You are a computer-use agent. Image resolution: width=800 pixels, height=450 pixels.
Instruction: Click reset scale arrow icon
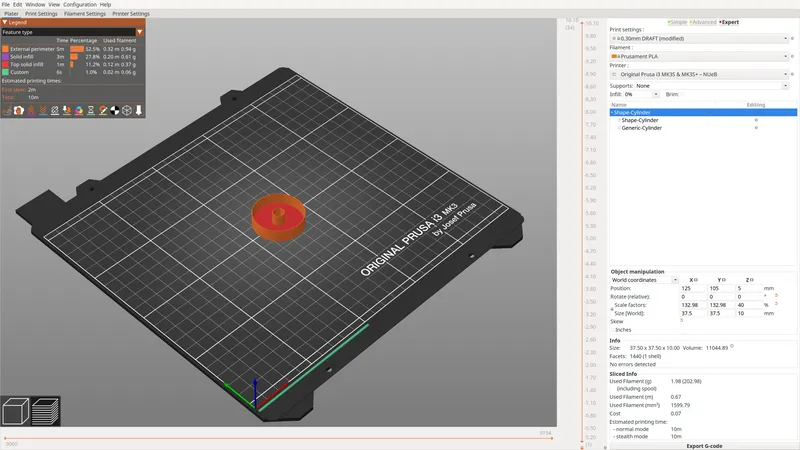click(x=777, y=304)
